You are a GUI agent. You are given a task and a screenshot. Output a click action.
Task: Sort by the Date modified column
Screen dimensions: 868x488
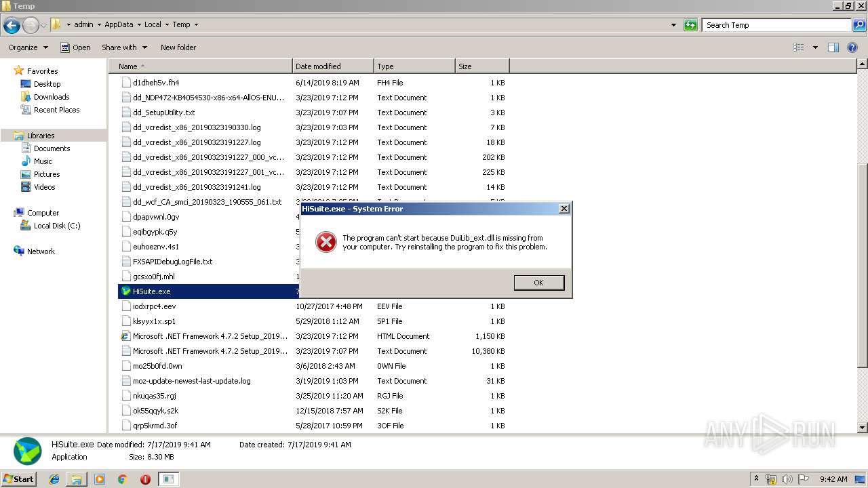(x=333, y=66)
